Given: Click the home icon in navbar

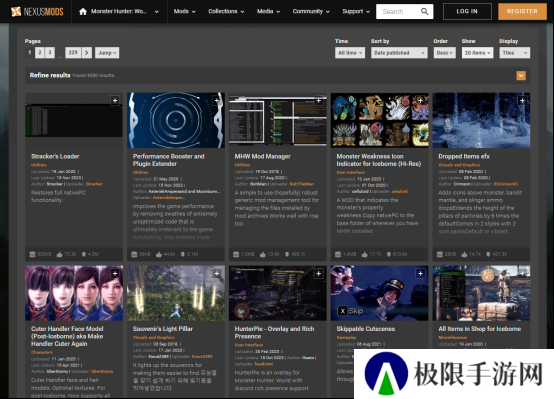Looking at the screenshot, I should coord(83,12).
